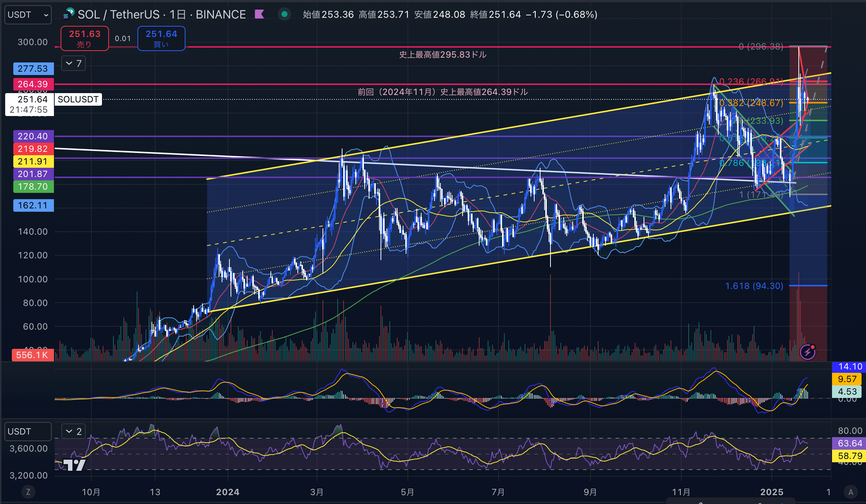Screen dimensions: 866x504
Task: Click the 0.236 (266.91) Fibonacci label
Action: click(x=751, y=81)
